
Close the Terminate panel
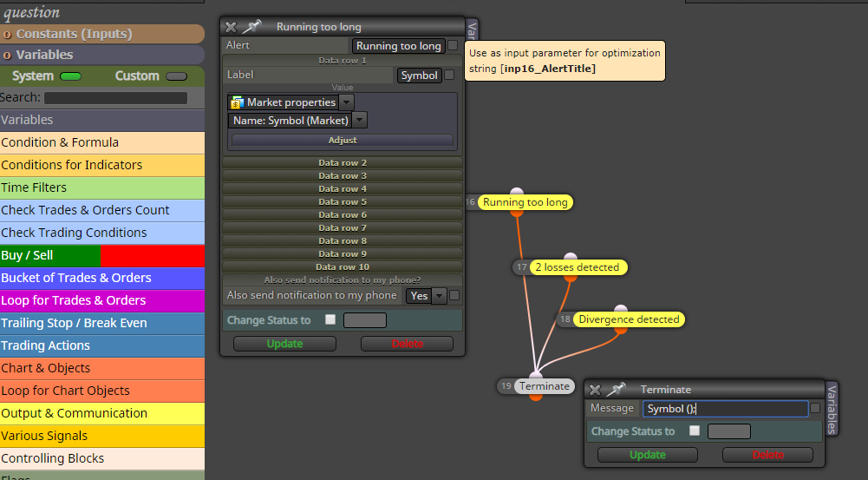point(595,390)
